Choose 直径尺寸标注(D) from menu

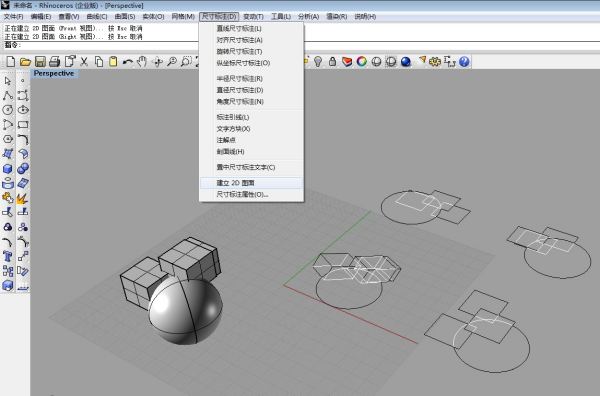(251, 90)
